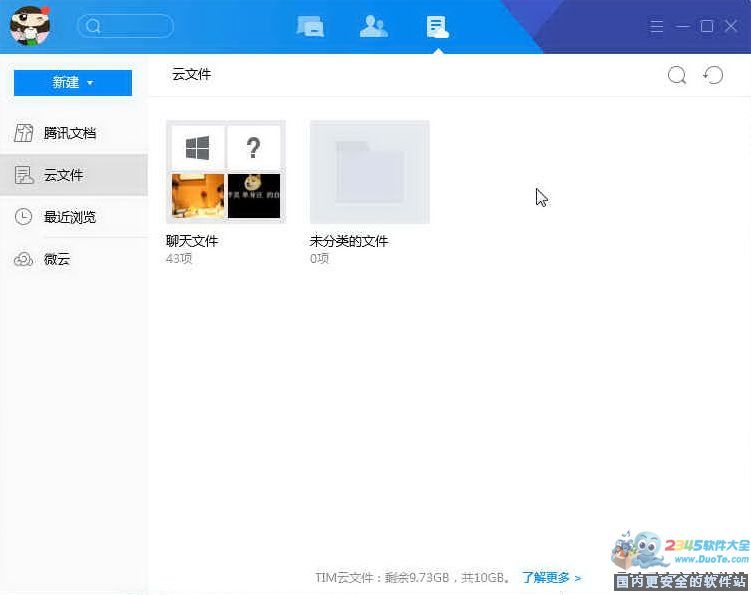Open 微云 in the sidebar

click(x=74, y=259)
